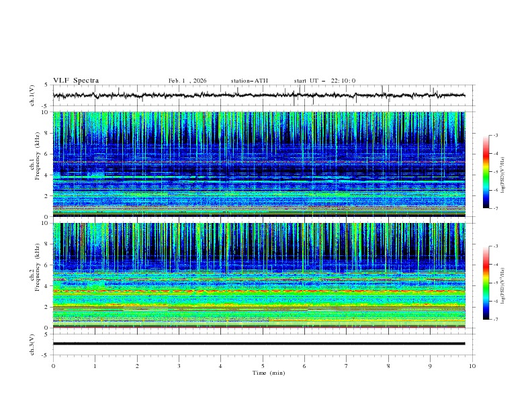Click the VLF Spectra title text
The height and width of the screenshot is (411, 532).
76,81
